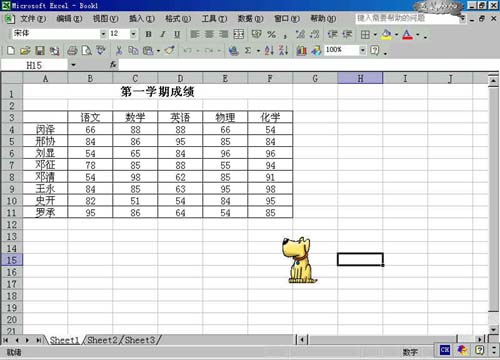500x360 pixels.
Task: Apply percent style format
Action: (272, 34)
